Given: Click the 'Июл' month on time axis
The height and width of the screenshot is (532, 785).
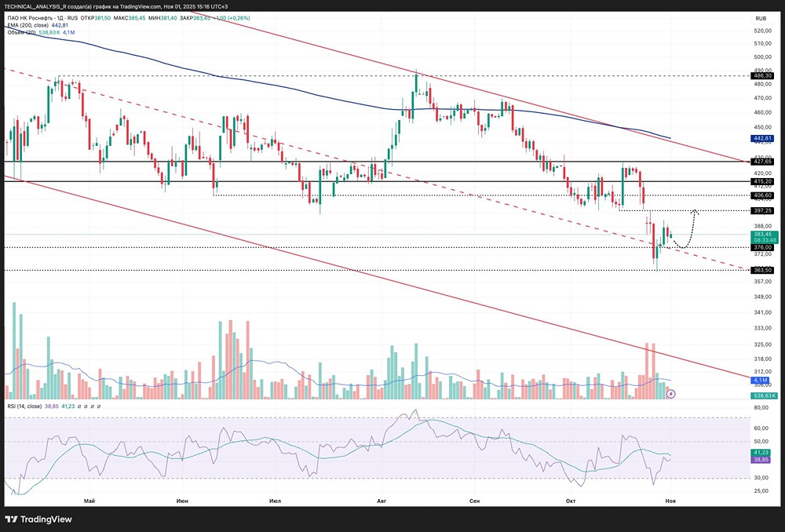Looking at the screenshot, I should 275,501.
